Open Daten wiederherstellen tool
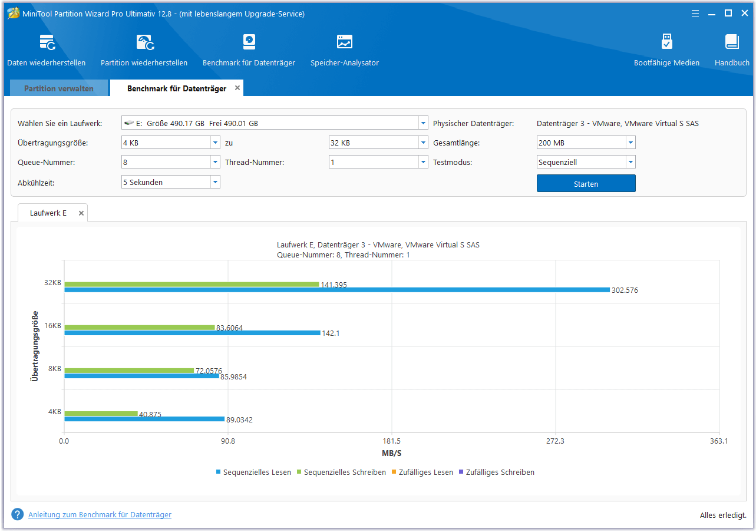 point(46,50)
